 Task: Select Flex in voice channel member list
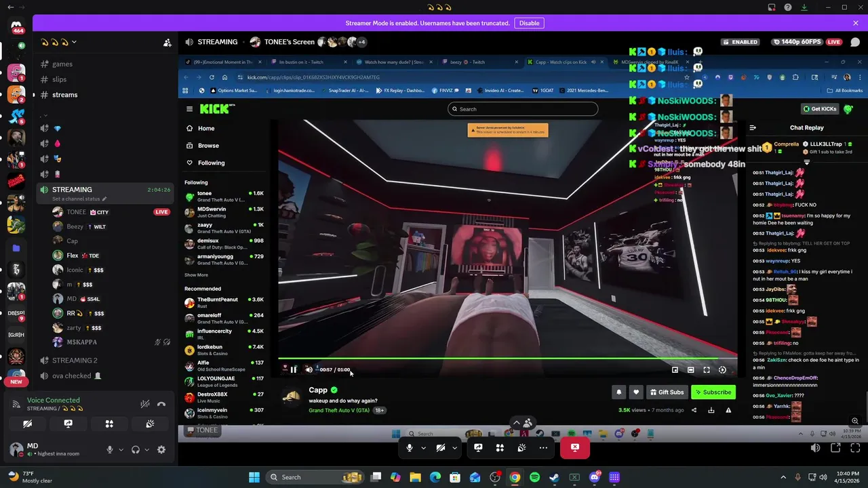[x=73, y=256]
